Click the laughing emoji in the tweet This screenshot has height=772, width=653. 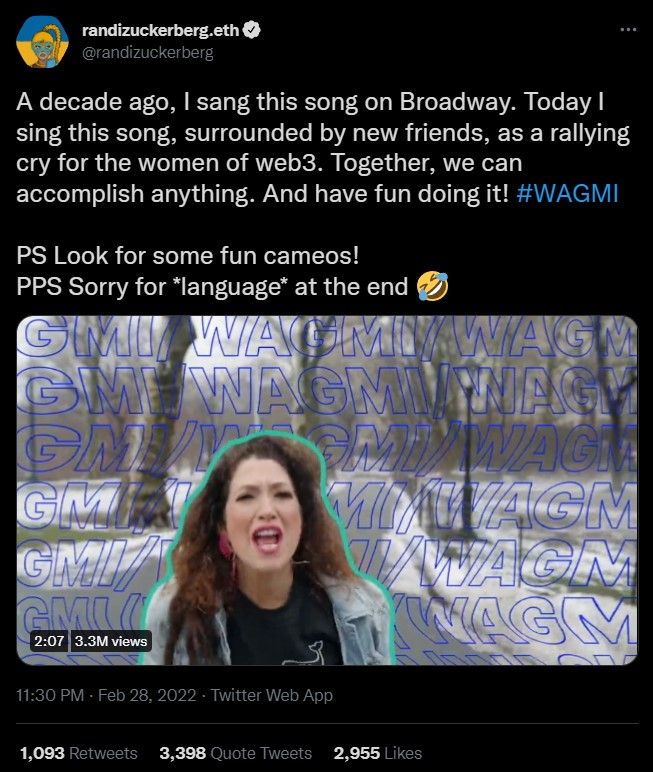click(x=432, y=286)
